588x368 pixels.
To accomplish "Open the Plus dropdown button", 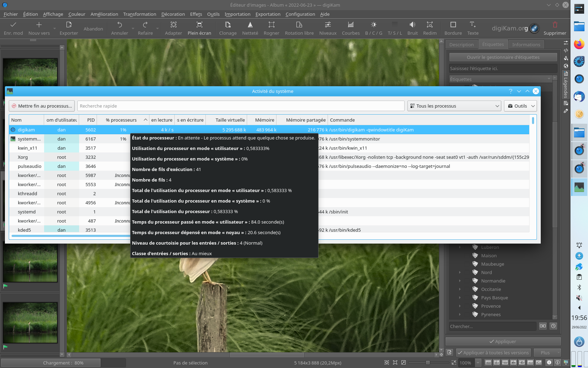I will pos(547,353).
